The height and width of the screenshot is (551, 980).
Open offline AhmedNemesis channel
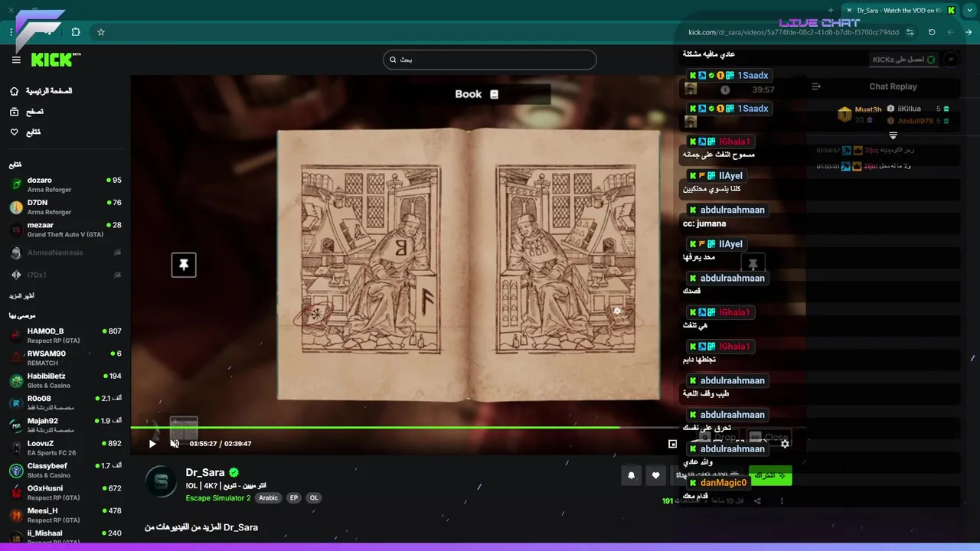(x=65, y=253)
